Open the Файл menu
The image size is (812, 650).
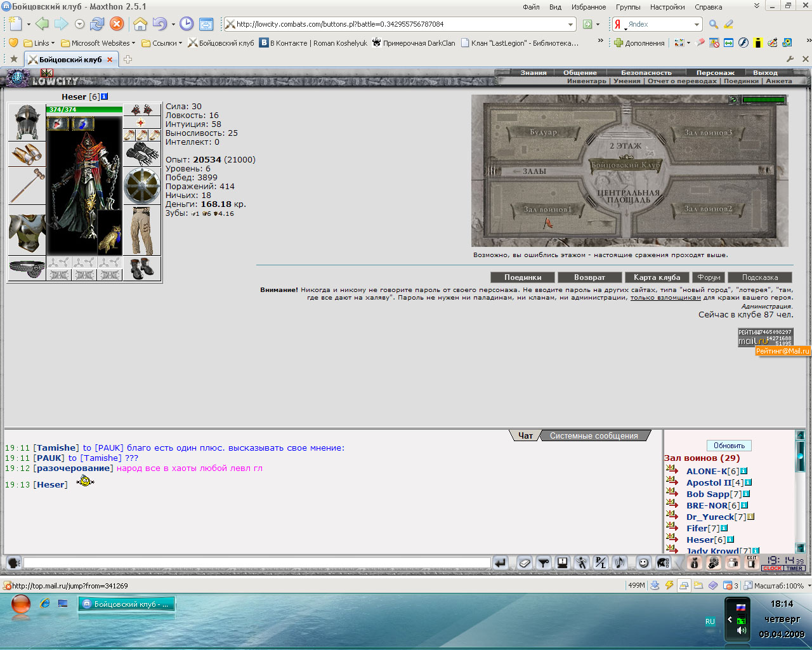pos(531,7)
